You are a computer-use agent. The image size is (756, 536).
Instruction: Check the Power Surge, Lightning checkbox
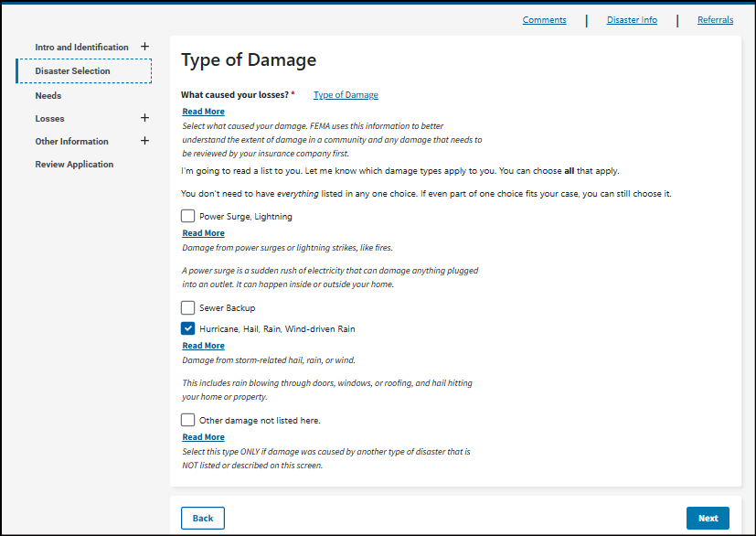coord(188,217)
